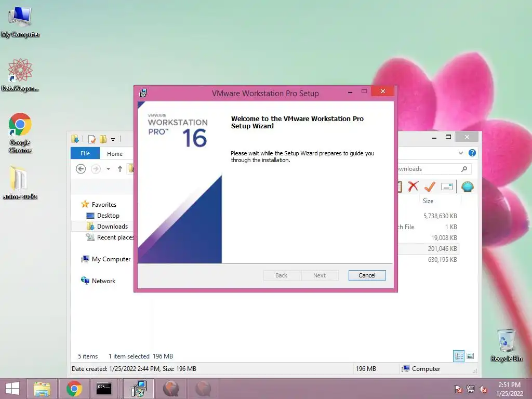The width and height of the screenshot is (532, 399).
Task: Click the Properties quick access icon in Explorer
Action: tap(91, 139)
